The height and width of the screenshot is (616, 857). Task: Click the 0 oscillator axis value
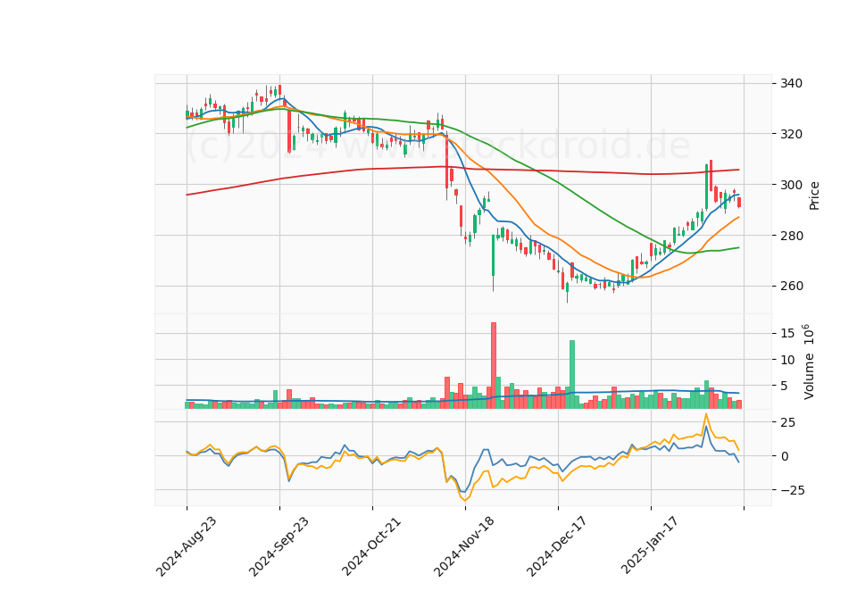click(x=785, y=456)
